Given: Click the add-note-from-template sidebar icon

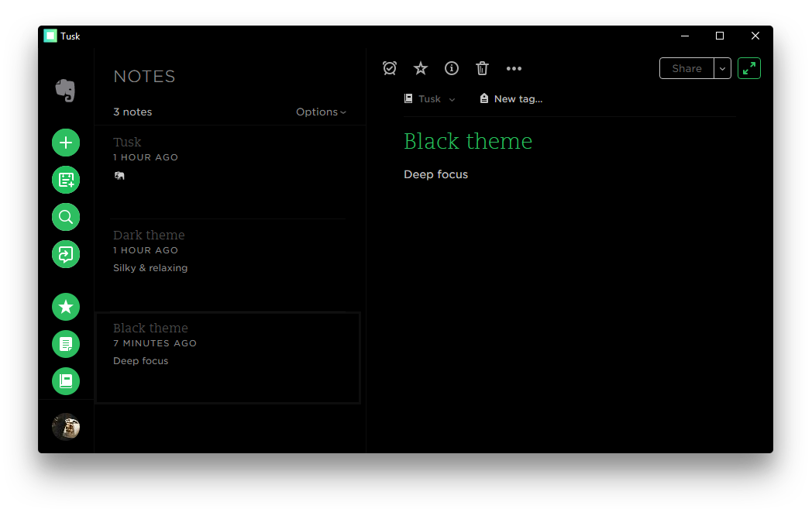Looking at the screenshot, I should 66,180.
